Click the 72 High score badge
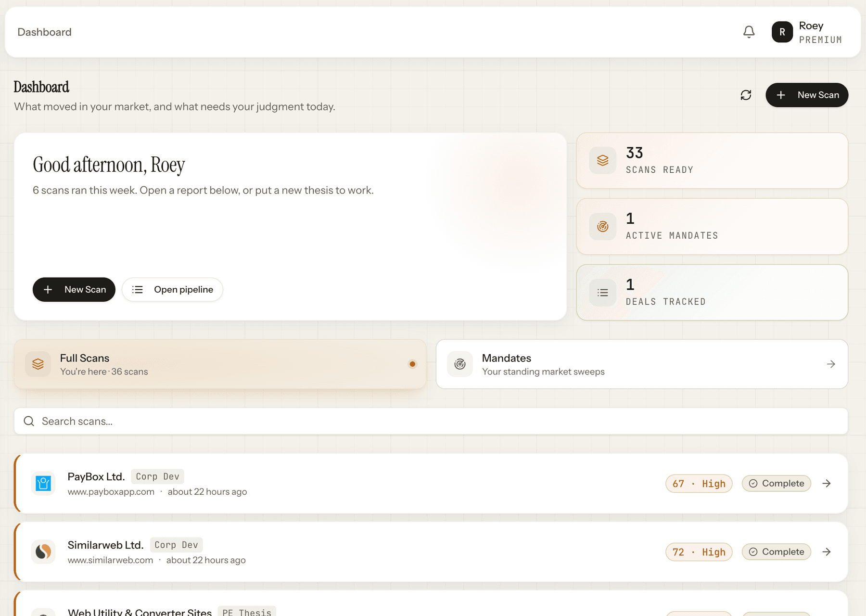Screen dimensions: 866x616 tap(699, 552)
